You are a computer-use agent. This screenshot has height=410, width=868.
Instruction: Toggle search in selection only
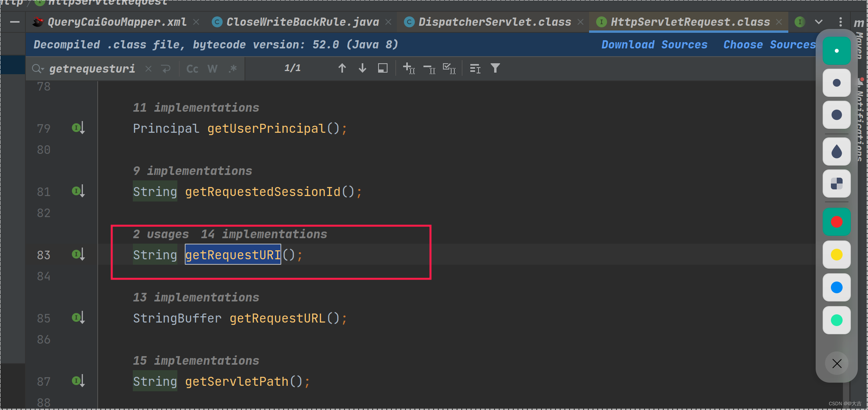point(475,69)
